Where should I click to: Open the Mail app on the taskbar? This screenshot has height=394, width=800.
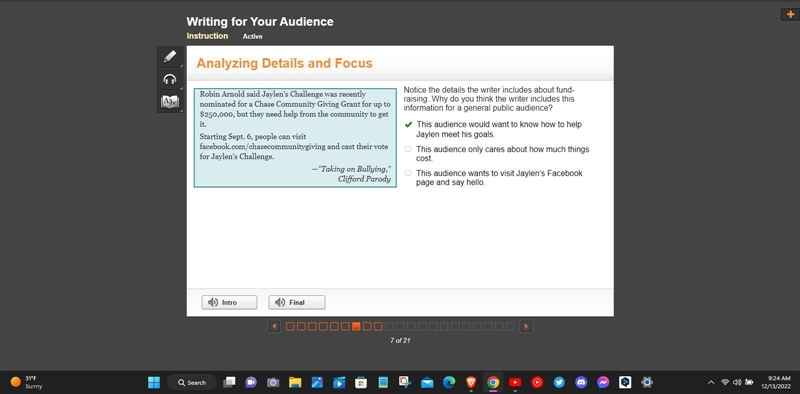427,382
